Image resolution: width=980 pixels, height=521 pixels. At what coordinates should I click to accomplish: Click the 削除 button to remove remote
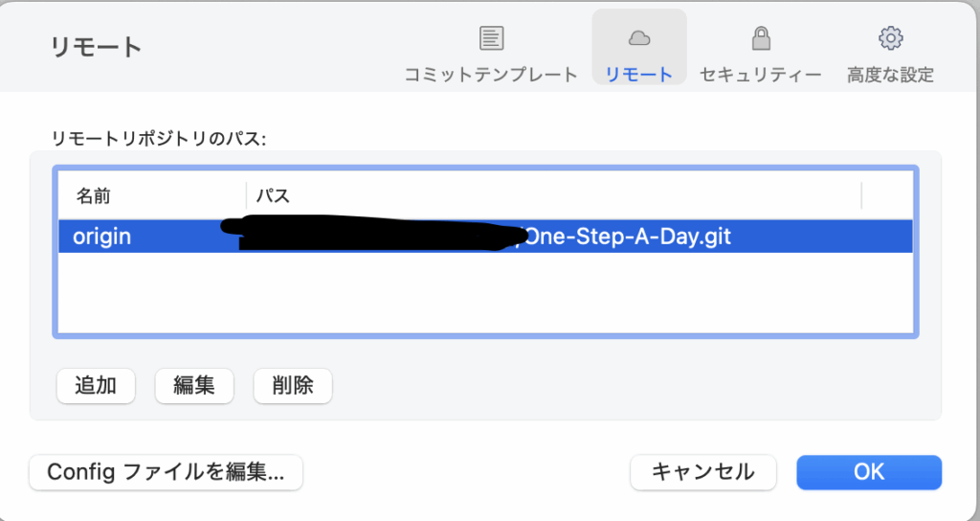coord(293,386)
